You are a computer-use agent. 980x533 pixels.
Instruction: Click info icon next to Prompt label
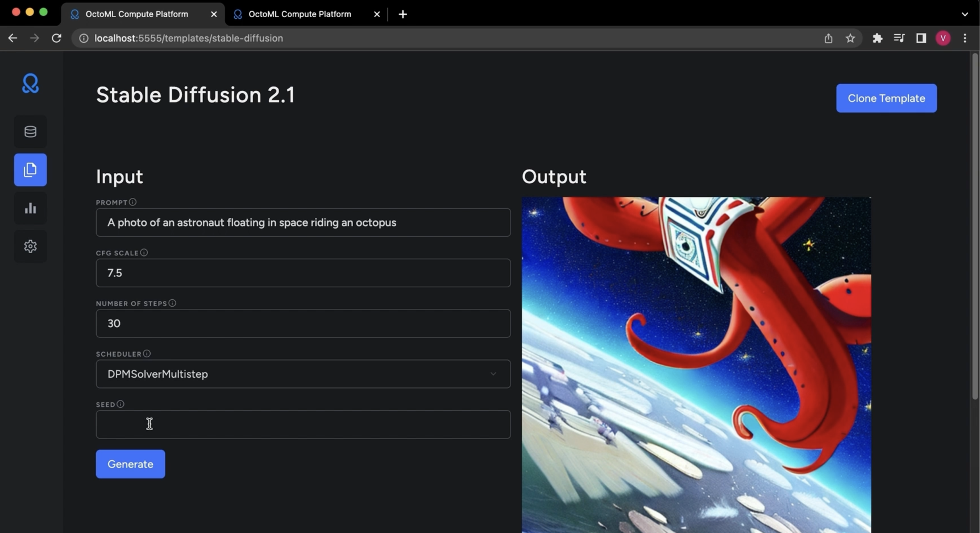[x=132, y=202]
